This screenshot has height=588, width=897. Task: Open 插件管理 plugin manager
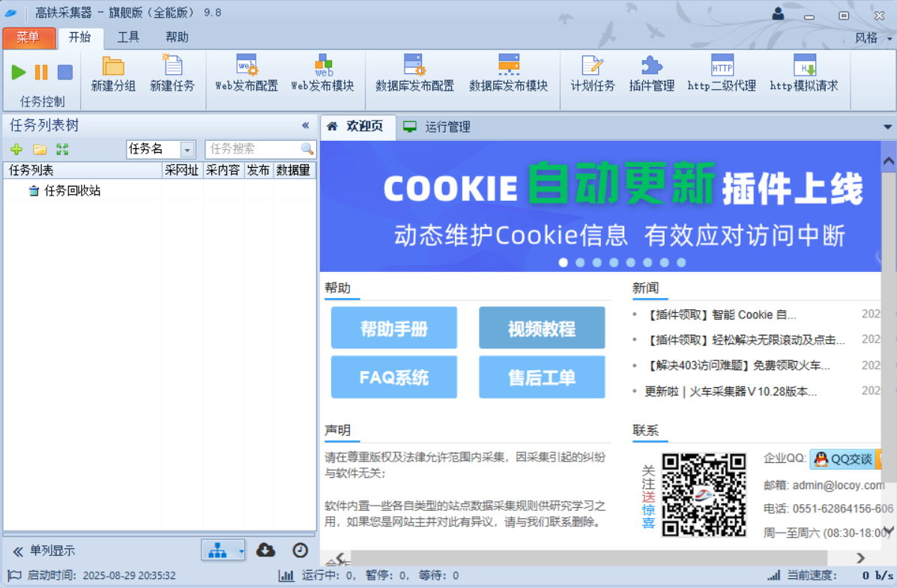pos(652,74)
